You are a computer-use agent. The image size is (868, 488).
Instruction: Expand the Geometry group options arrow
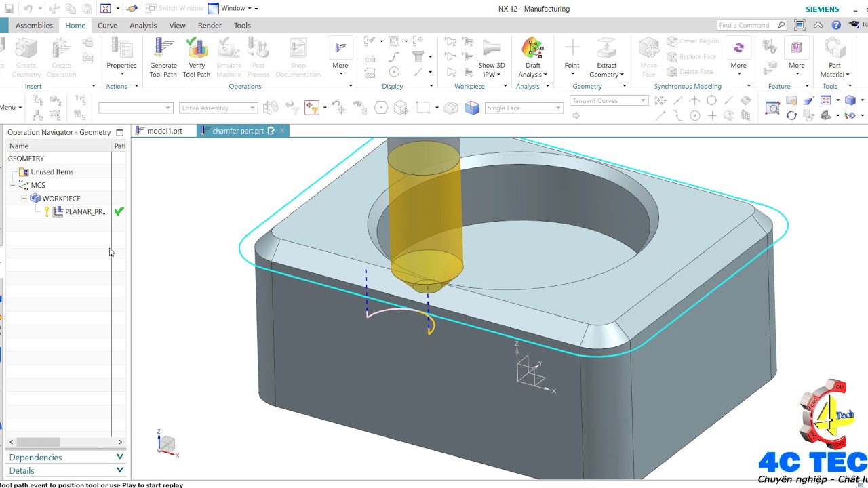point(626,86)
